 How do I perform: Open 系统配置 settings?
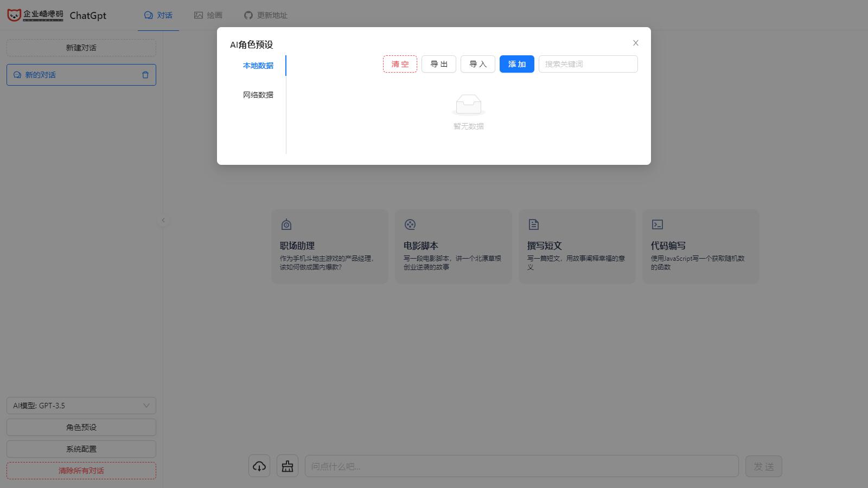(x=81, y=449)
